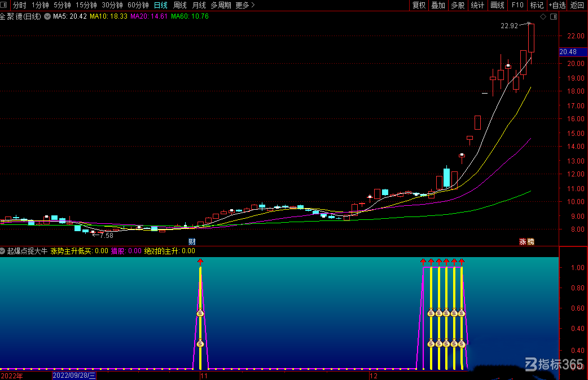The width and height of the screenshot is (588, 380).
Task: Click the 绝对的主升: 0.00 value
Action: click(169, 251)
